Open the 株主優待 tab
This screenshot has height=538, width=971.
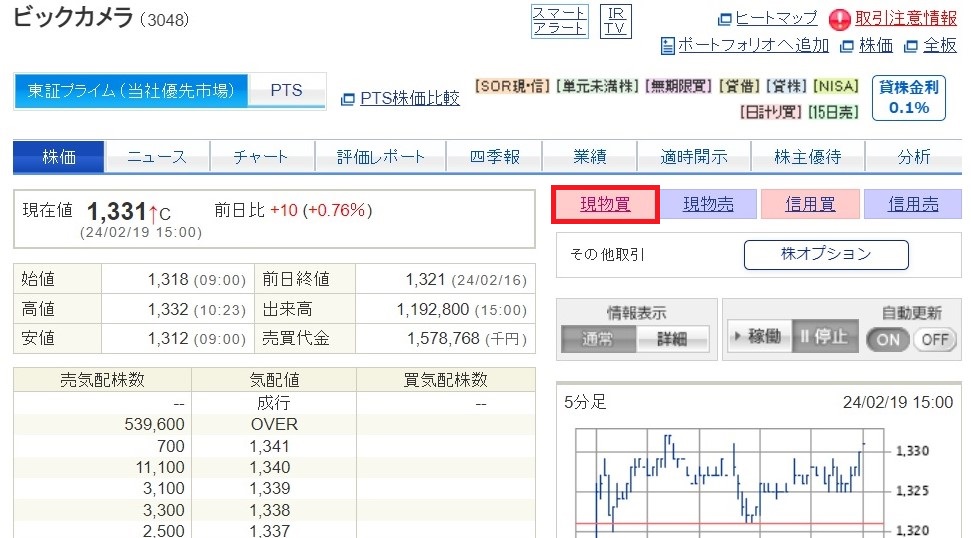click(808, 157)
